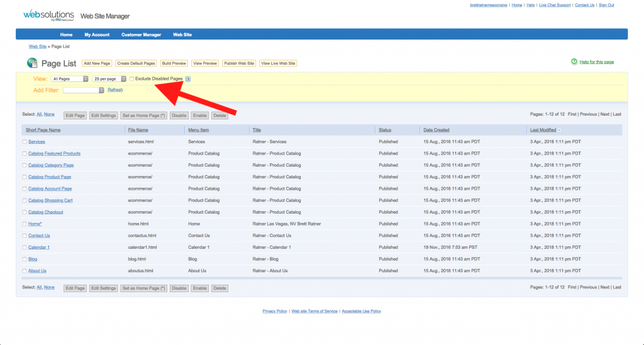Click the top Select None link
The height and width of the screenshot is (345, 644).
(x=49, y=114)
